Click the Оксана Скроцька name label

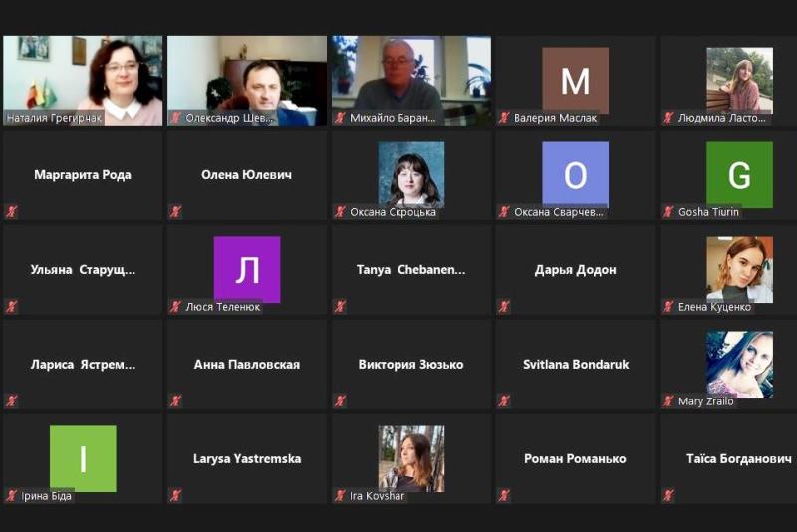click(x=393, y=212)
